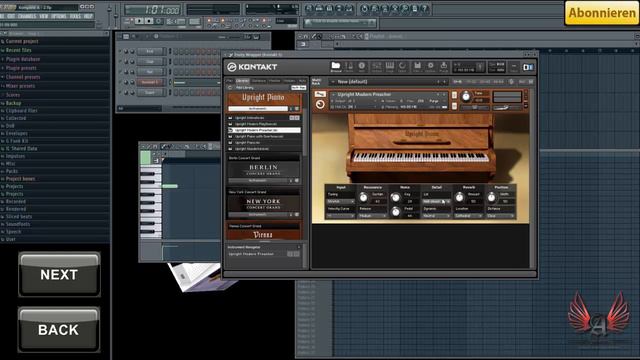Screen dimensions: 640x360
Task: Click Kontakt Purge icon
Action: [443, 67]
